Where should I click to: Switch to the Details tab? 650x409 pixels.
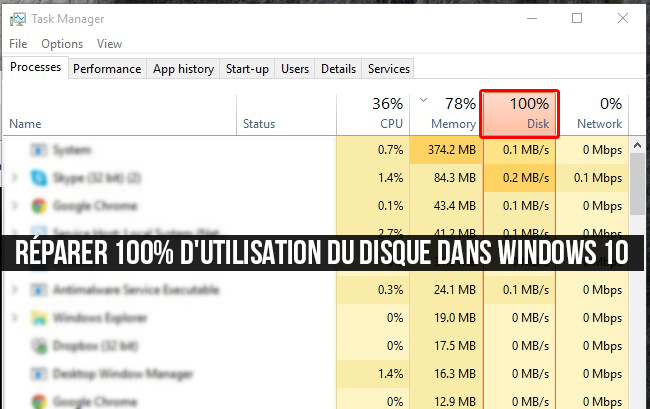coord(338,69)
